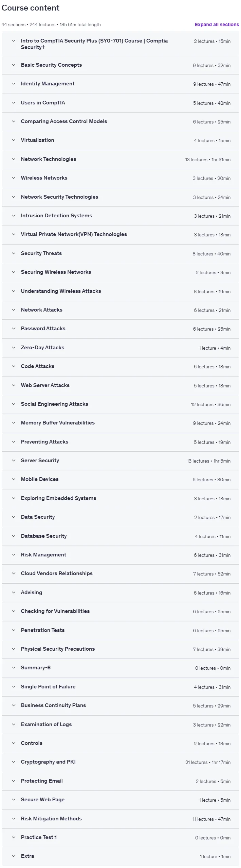Screen dimensions: 241x868
Task: Click chevron icon next to Risk Management
Action: 14,555
